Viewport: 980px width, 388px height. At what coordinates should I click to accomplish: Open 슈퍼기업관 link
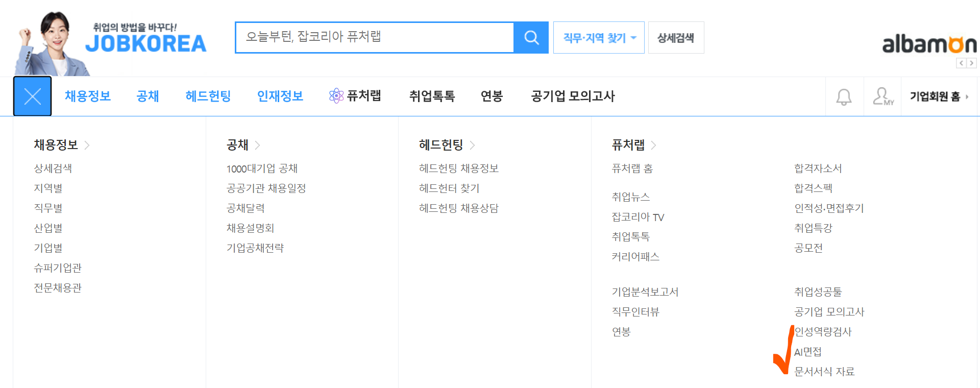(x=58, y=268)
